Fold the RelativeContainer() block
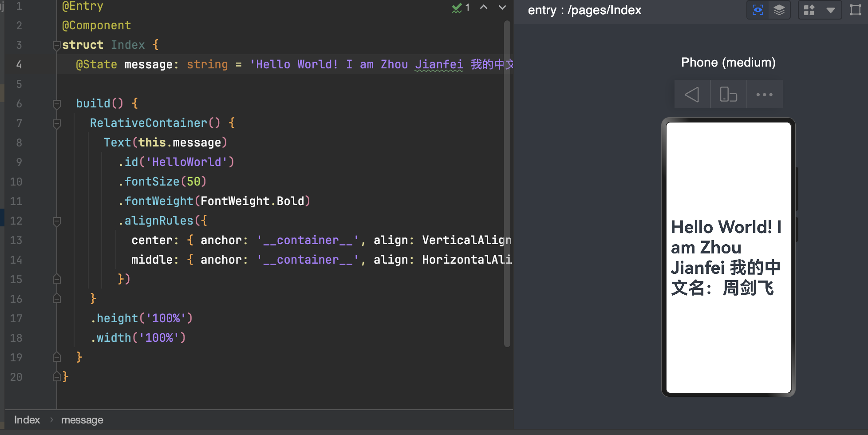 (x=56, y=123)
